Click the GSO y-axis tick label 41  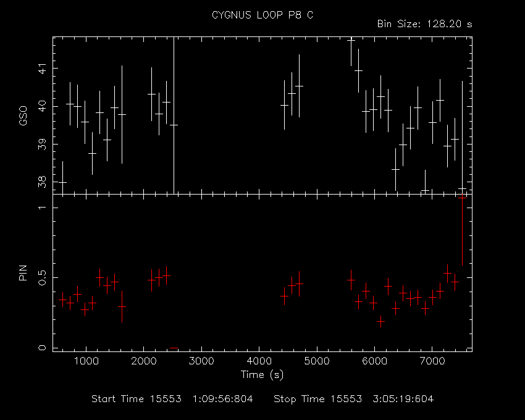[42, 69]
